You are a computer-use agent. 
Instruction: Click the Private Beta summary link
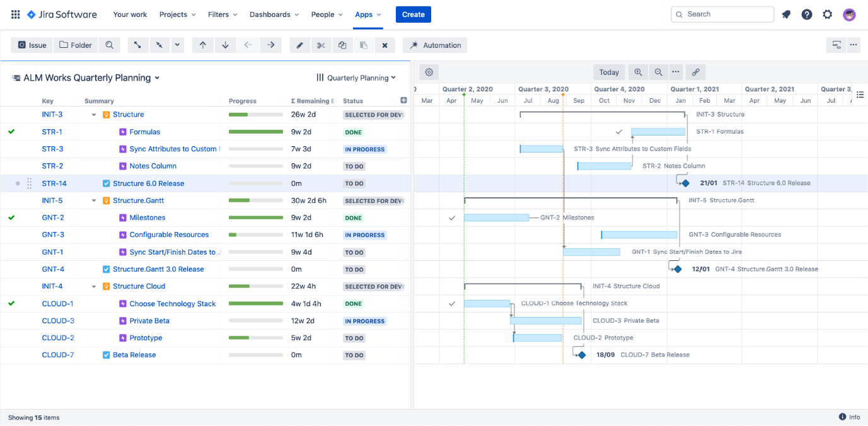pos(149,321)
